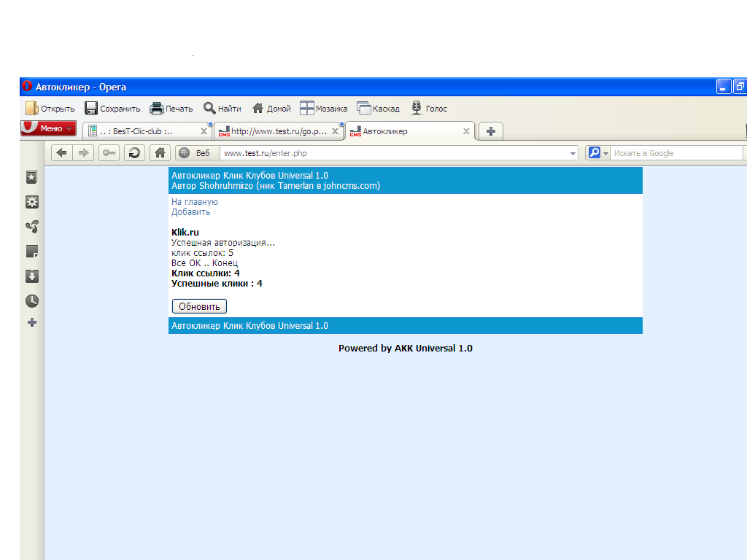Click the Веб globe security badge
The height and width of the screenshot is (560, 747).
pos(197,153)
